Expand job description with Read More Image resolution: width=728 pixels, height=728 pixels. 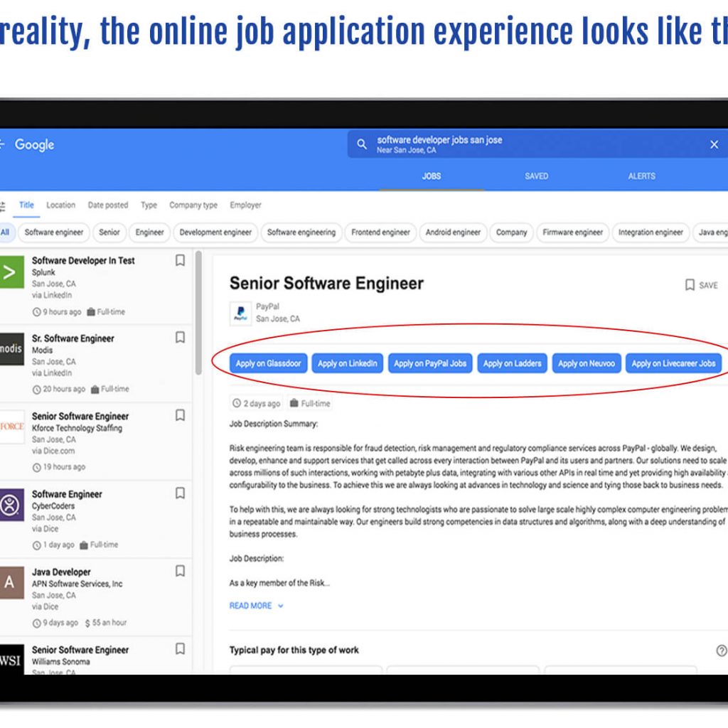point(256,606)
